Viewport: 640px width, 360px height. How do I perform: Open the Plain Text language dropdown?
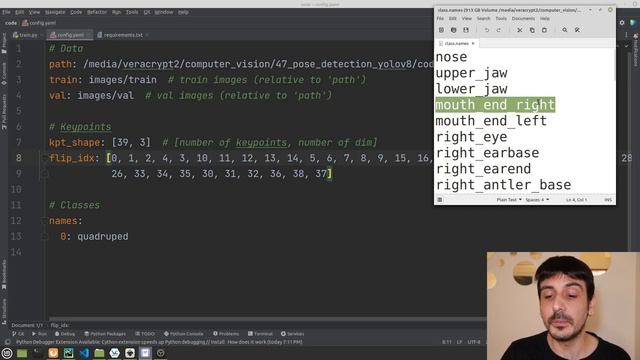click(x=509, y=200)
